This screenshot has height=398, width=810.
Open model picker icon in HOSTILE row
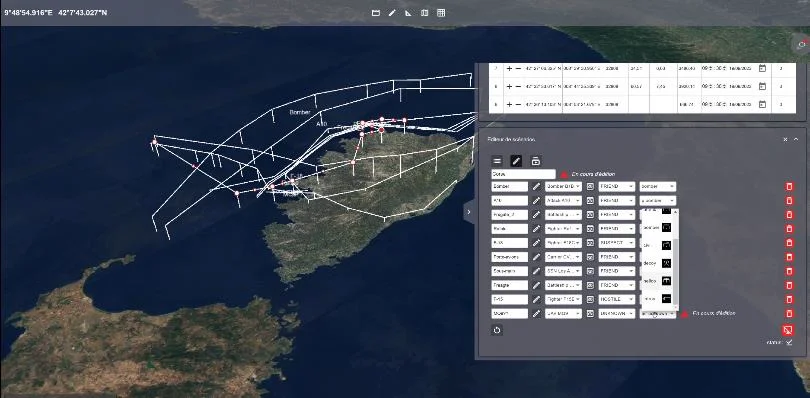(x=590, y=299)
